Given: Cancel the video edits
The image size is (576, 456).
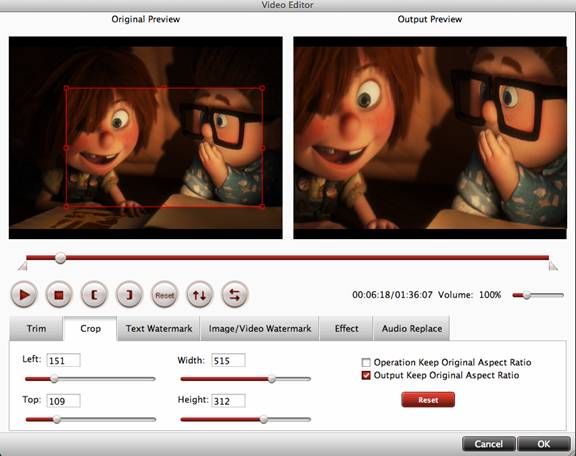Looking at the screenshot, I should (489, 444).
